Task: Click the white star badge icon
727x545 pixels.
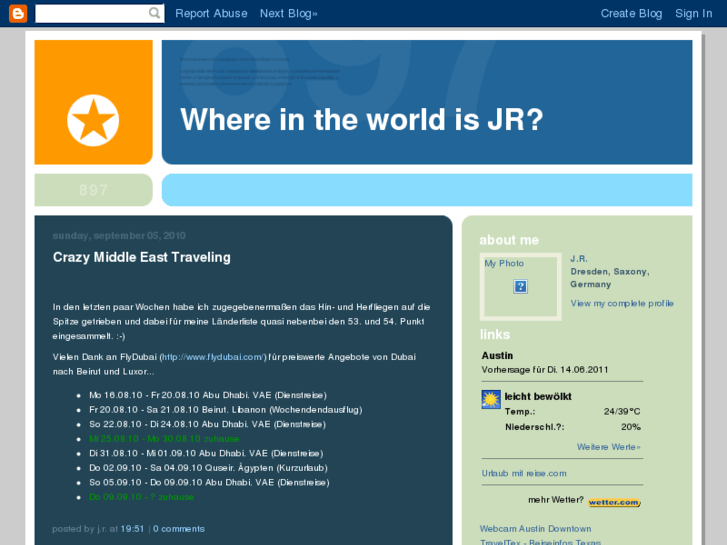Action: pyautogui.click(x=93, y=121)
